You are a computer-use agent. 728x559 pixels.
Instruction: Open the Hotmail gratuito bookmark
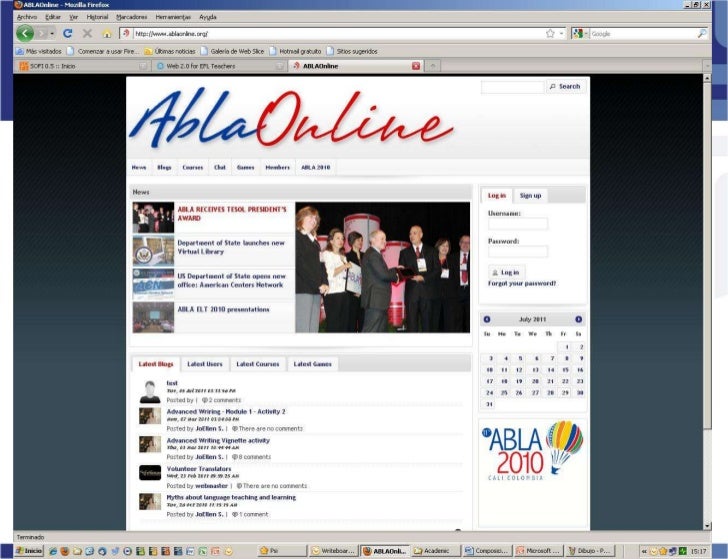[x=295, y=51]
